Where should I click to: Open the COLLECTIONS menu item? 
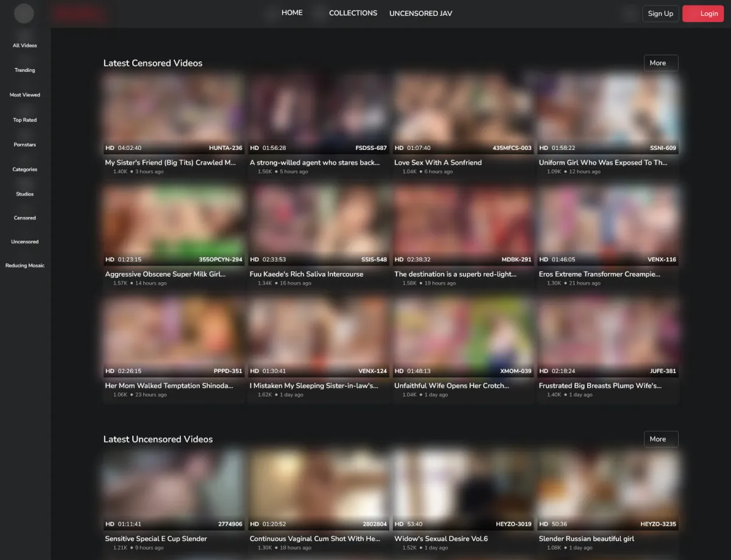click(353, 13)
